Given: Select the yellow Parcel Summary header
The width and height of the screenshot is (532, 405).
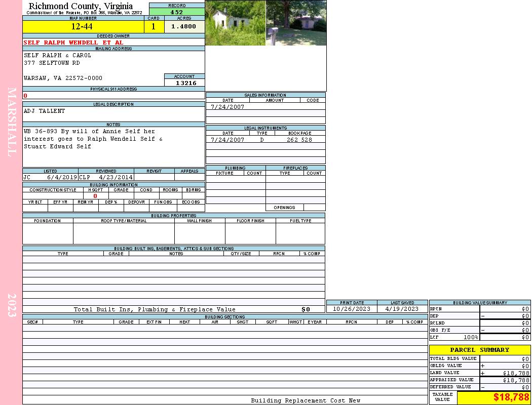Looking at the screenshot, I should [x=479, y=350].
